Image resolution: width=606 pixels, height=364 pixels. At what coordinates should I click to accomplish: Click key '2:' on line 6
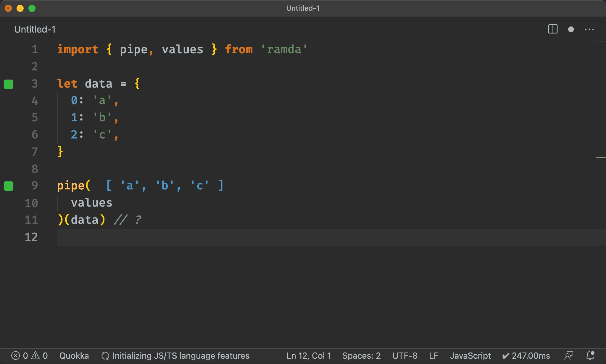[x=77, y=135]
